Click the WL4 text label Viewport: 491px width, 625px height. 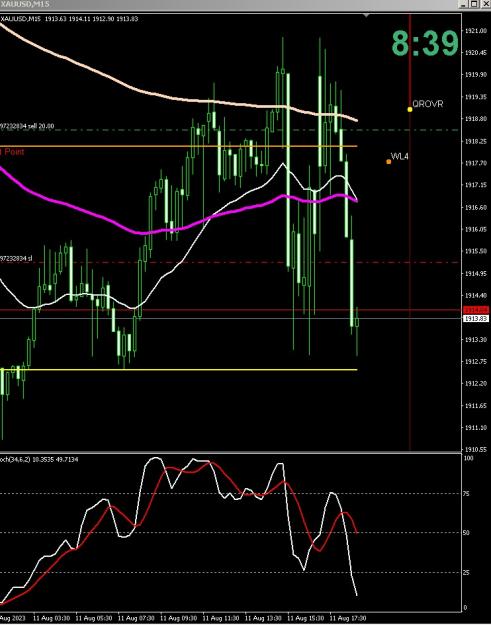(400, 156)
